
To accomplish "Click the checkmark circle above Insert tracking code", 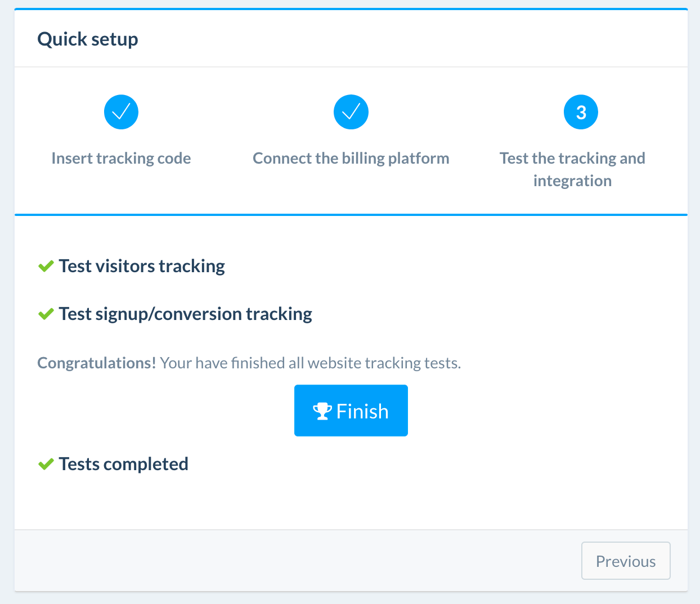I will click(x=121, y=112).
